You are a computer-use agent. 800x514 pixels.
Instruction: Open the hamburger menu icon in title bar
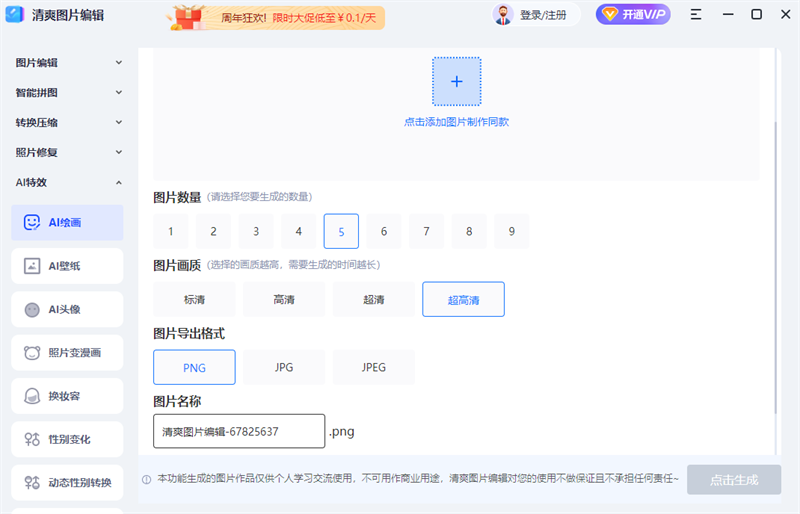point(696,14)
